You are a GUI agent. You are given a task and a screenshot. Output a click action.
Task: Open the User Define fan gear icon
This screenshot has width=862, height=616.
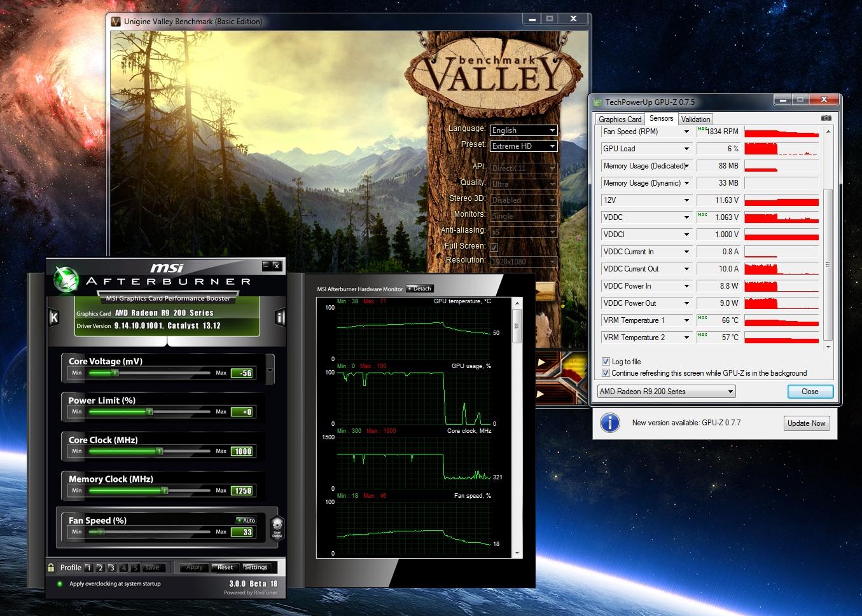277,528
